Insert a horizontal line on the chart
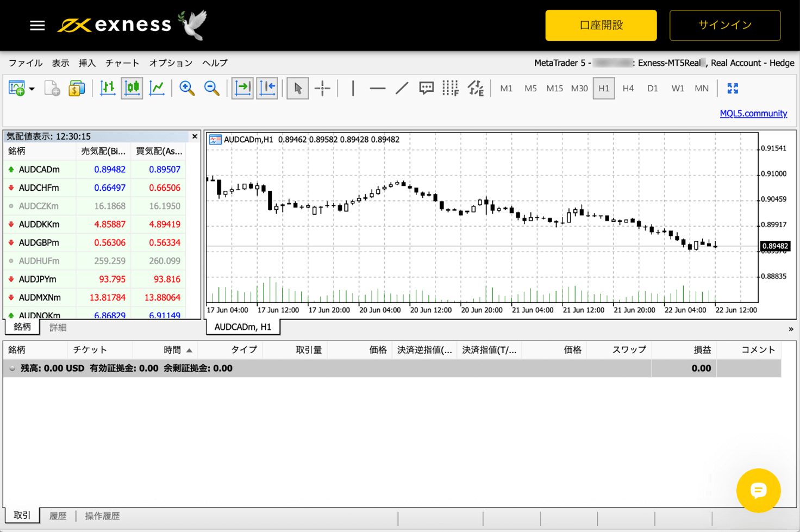800x532 pixels. 377,88
